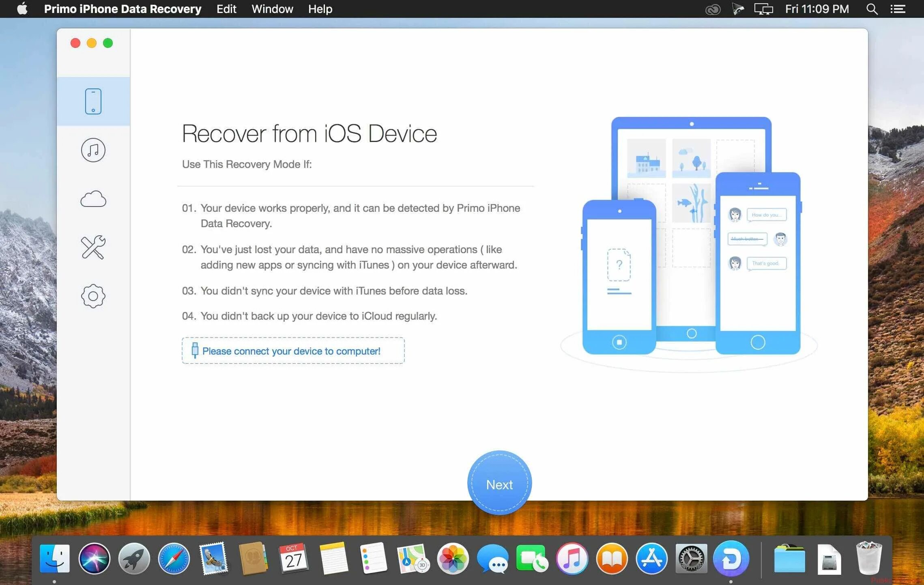Open the display mirroring menu bar icon
The height and width of the screenshot is (585, 924).
pyautogui.click(x=763, y=9)
